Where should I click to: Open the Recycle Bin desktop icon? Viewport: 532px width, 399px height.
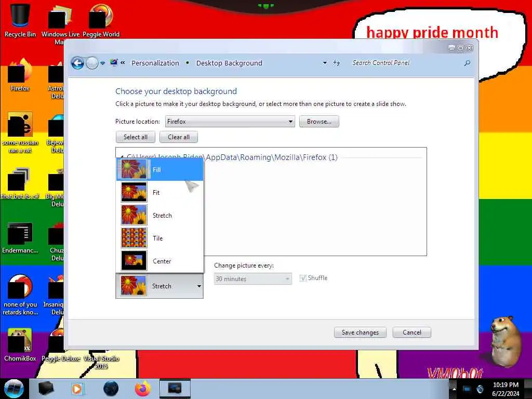pyautogui.click(x=20, y=20)
